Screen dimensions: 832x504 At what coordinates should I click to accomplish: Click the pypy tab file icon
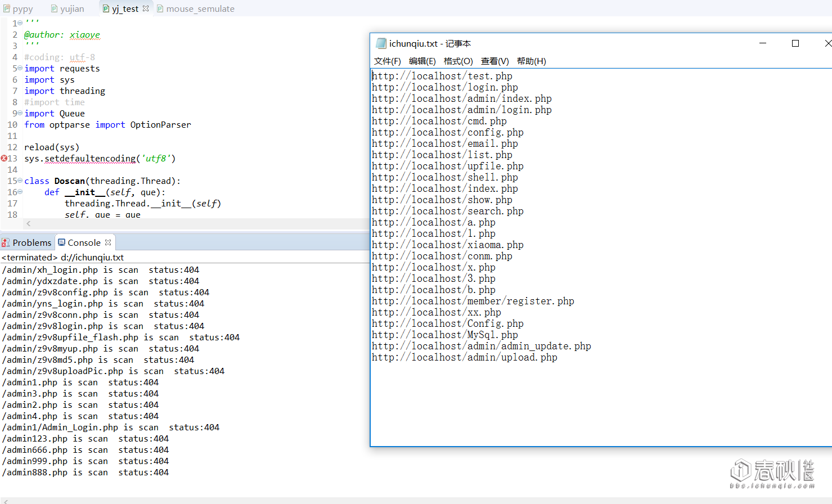pos(7,8)
